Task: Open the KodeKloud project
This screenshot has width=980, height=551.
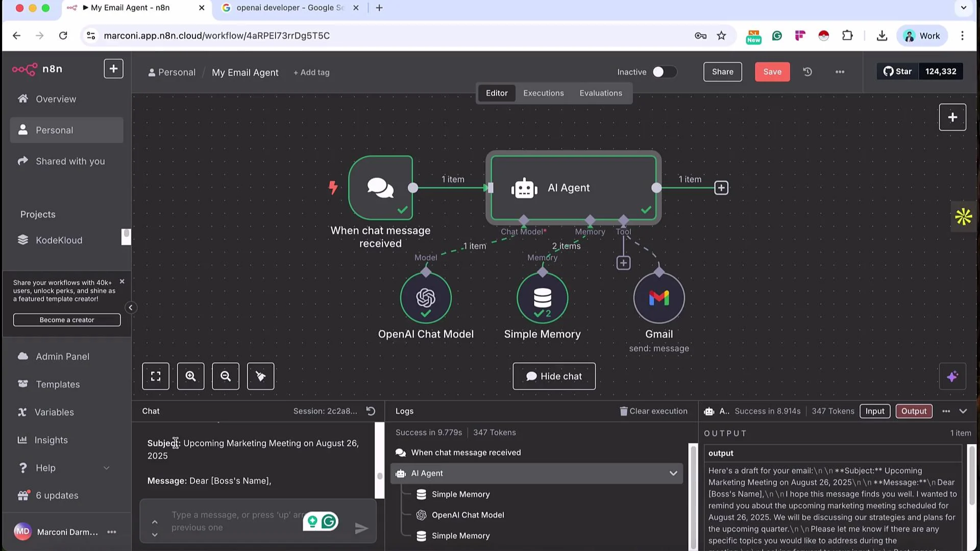Action: pos(66,240)
